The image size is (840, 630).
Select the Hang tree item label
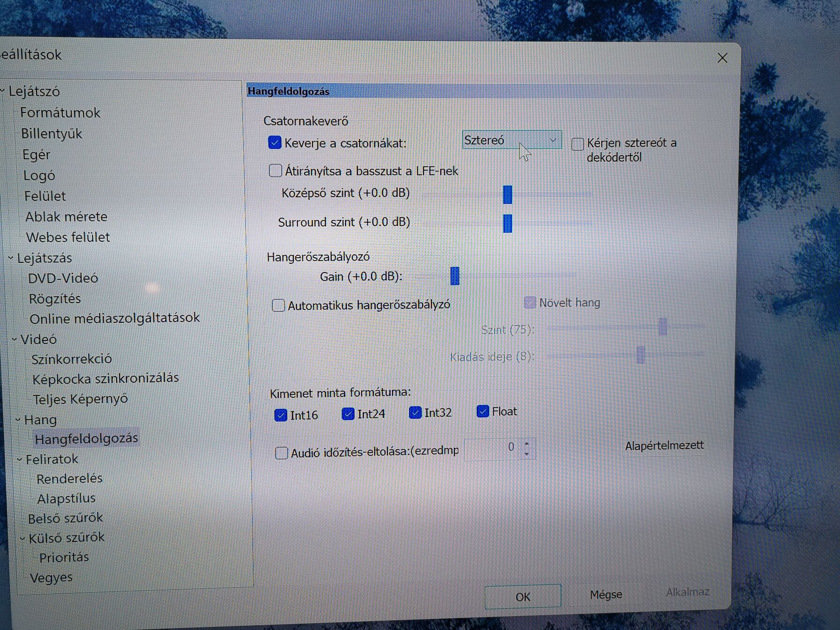coord(40,420)
